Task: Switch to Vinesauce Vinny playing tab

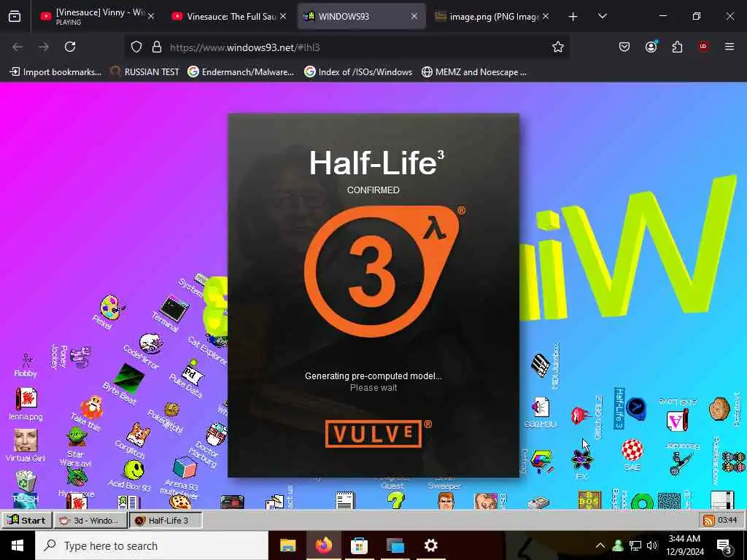Action: 97,16
